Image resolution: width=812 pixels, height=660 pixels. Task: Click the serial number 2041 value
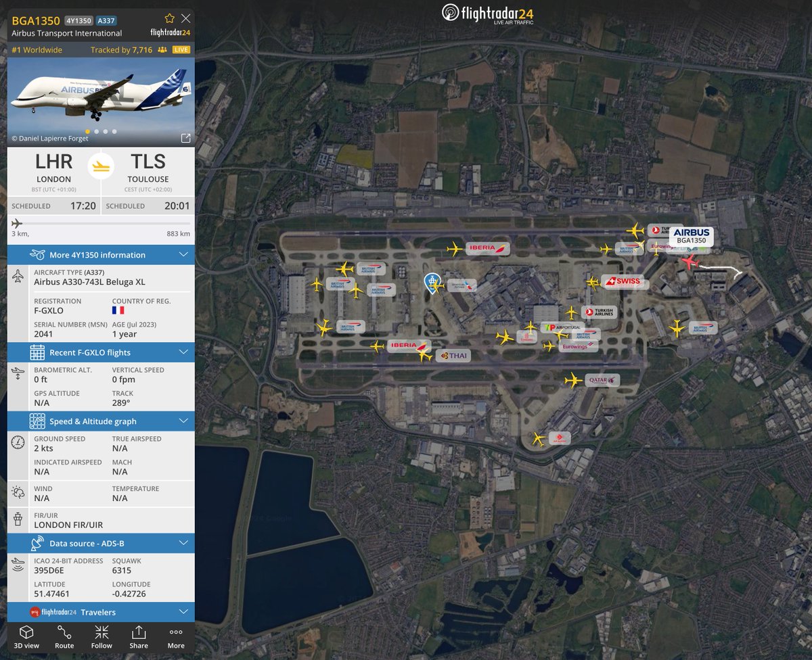(42, 334)
